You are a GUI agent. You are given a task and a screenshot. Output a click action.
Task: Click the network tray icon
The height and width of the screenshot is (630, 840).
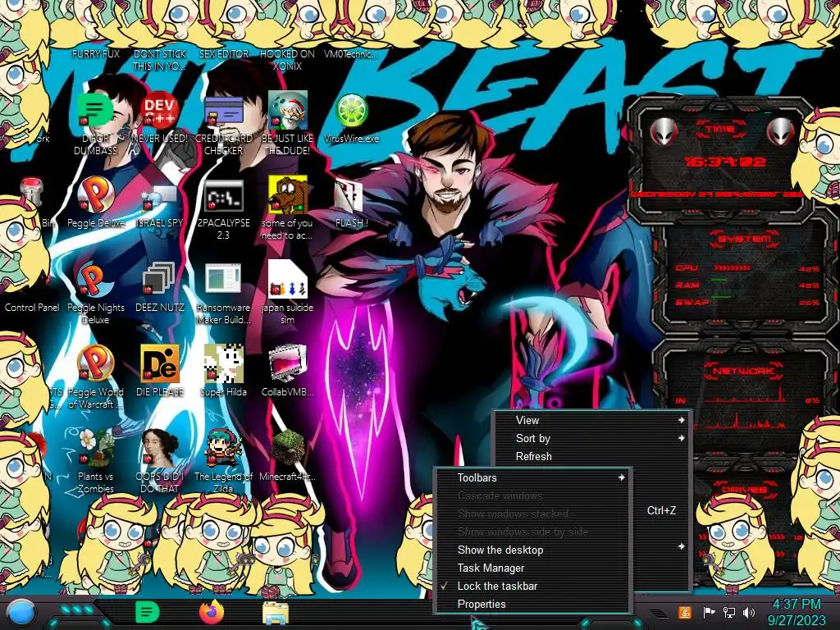pos(729,612)
